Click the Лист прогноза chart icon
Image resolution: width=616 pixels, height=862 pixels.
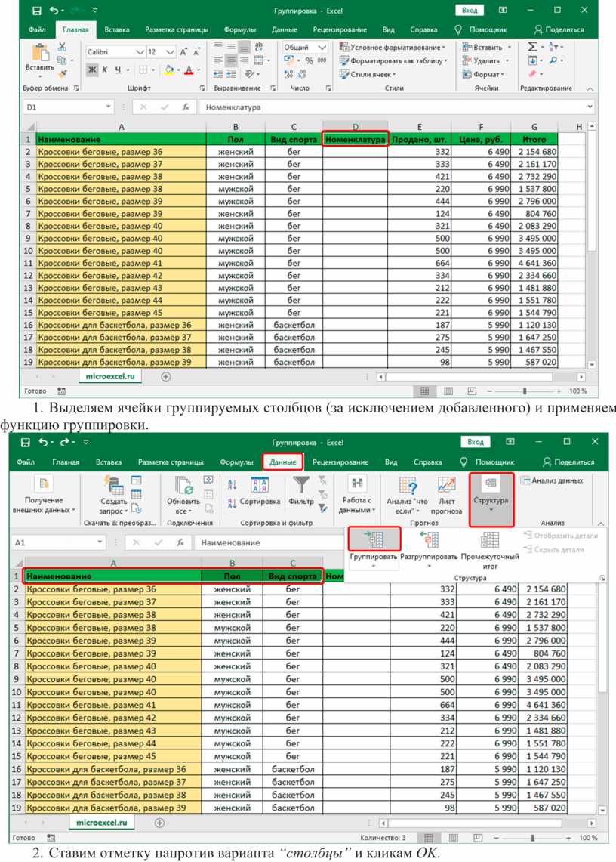446,485
